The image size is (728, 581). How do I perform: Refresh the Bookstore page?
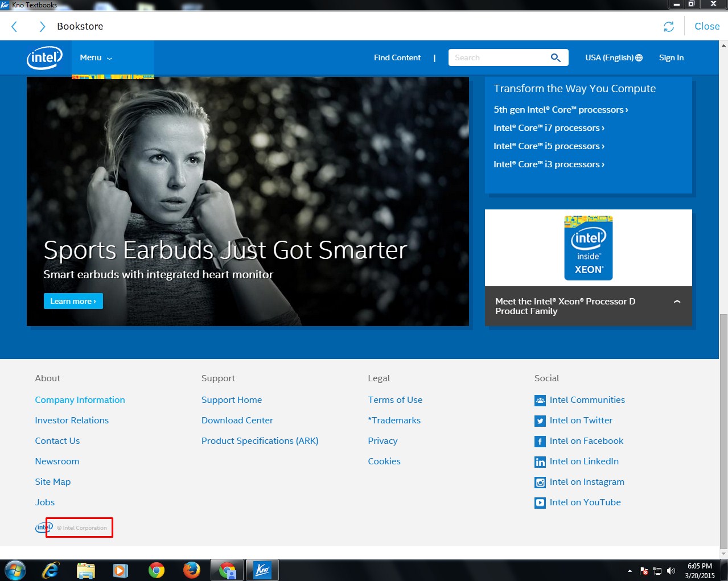(669, 27)
